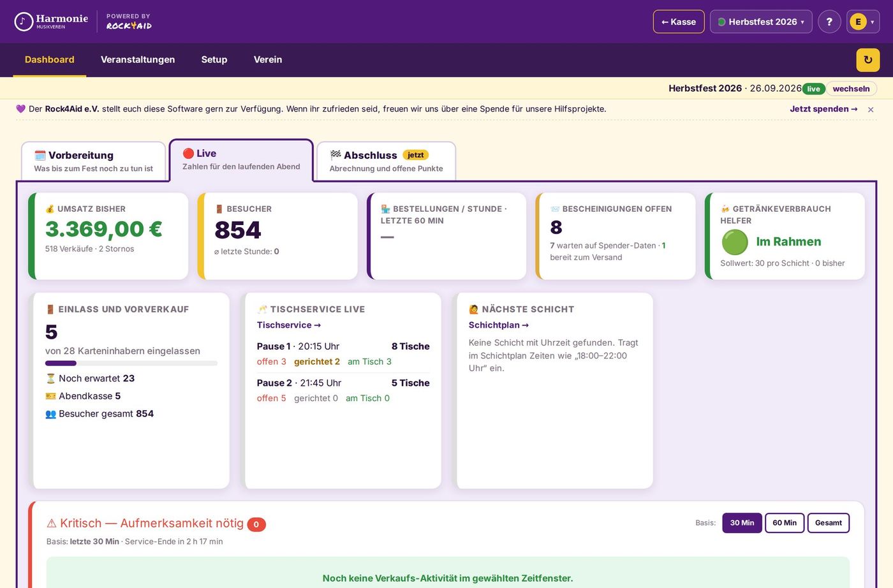The height and width of the screenshot is (588, 893).
Task: Expand the Herbstfest 2026 event dropdown
Action: click(x=761, y=22)
